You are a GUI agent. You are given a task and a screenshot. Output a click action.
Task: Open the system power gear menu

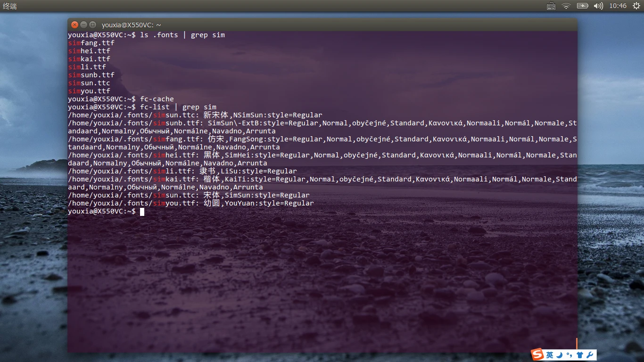[636, 6]
